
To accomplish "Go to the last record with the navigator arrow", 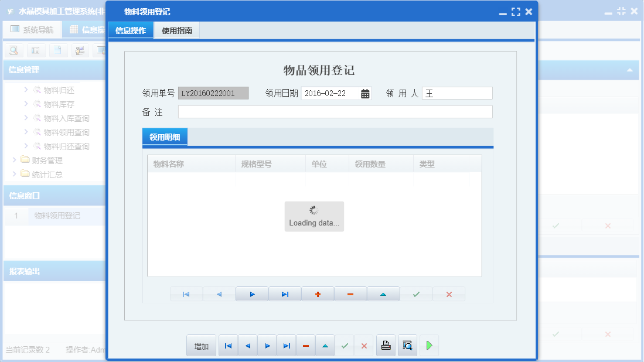I will (285, 293).
